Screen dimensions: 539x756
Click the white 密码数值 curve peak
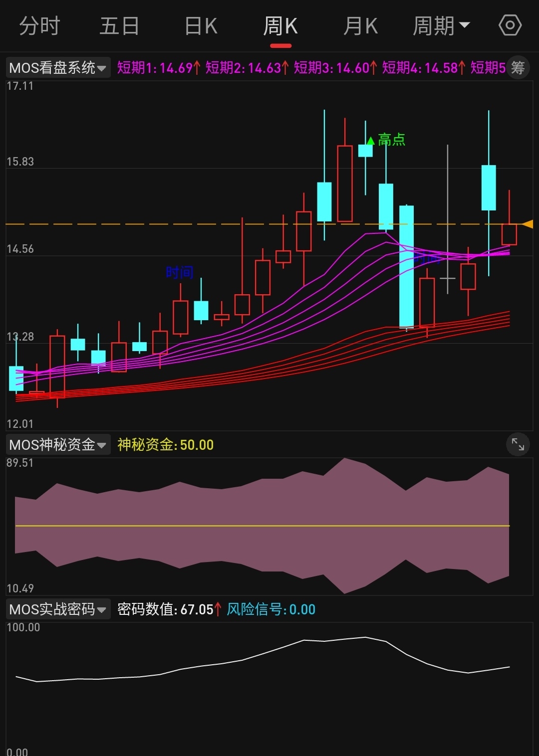click(365, 637)
